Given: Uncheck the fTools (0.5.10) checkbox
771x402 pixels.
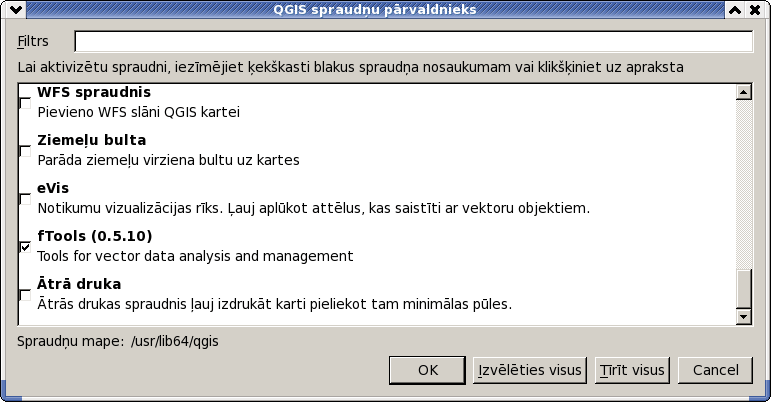Looking at the screenshot, I should tap(25, 247).
